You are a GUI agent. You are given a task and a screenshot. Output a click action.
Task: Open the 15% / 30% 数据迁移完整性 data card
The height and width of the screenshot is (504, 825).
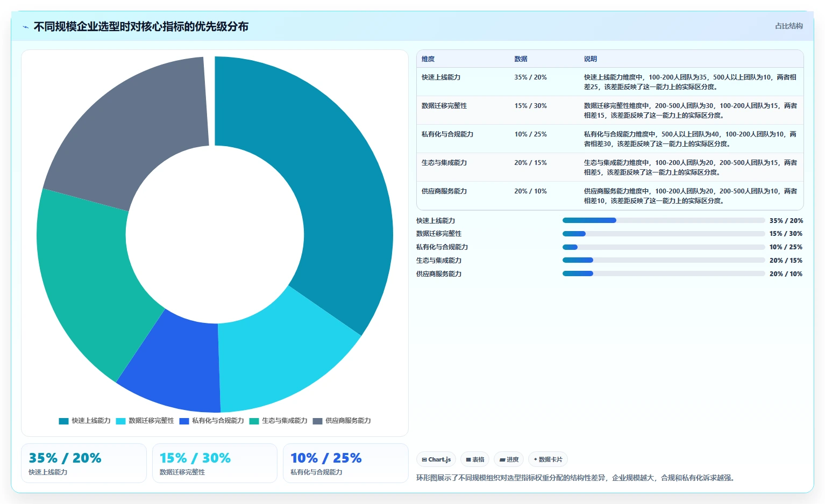pyautogui.click(x=215, y=463)
